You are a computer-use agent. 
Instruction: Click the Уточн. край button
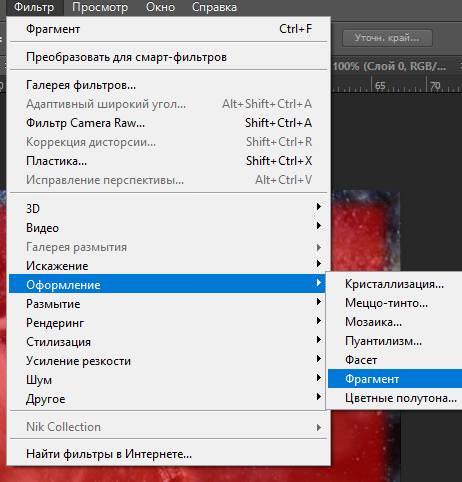[387, 38]
